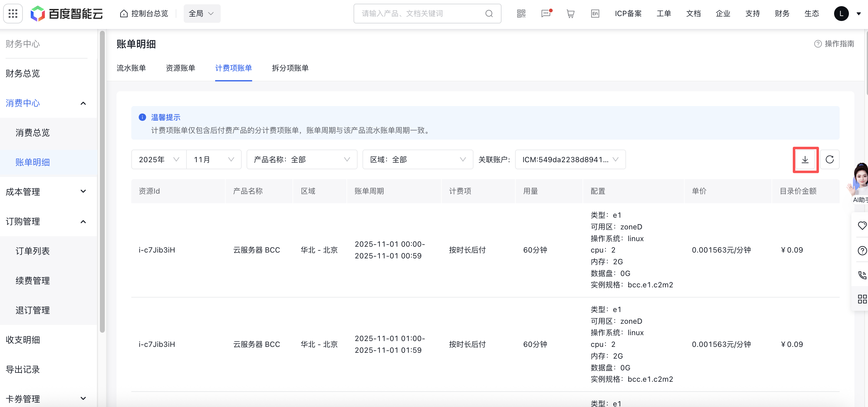Switch to the 流水账单 tab
The image size is (868, 407).
click(x=131, y=68)
